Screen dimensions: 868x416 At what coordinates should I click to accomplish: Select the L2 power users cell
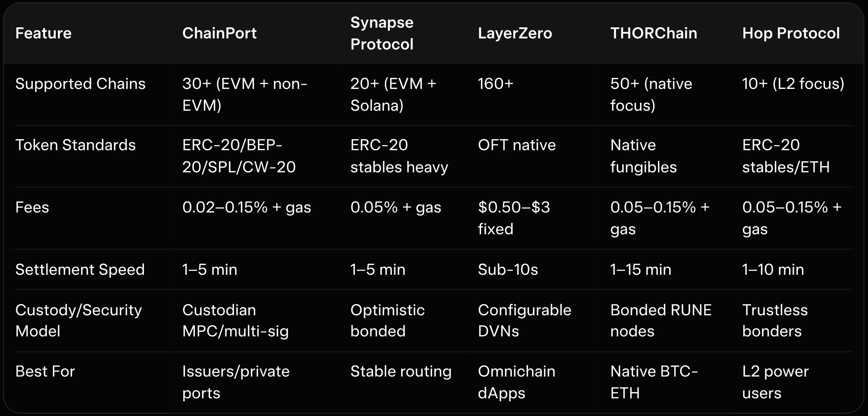tap(775, 382)
